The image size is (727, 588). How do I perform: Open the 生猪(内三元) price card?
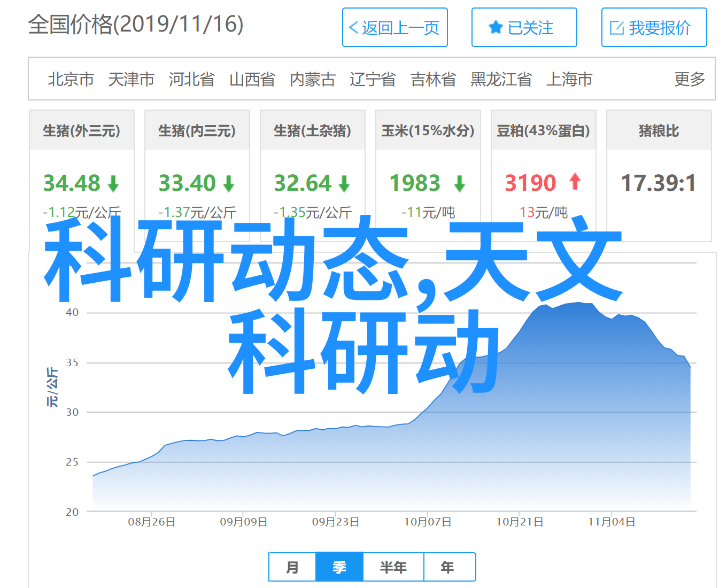pos(197,176)
